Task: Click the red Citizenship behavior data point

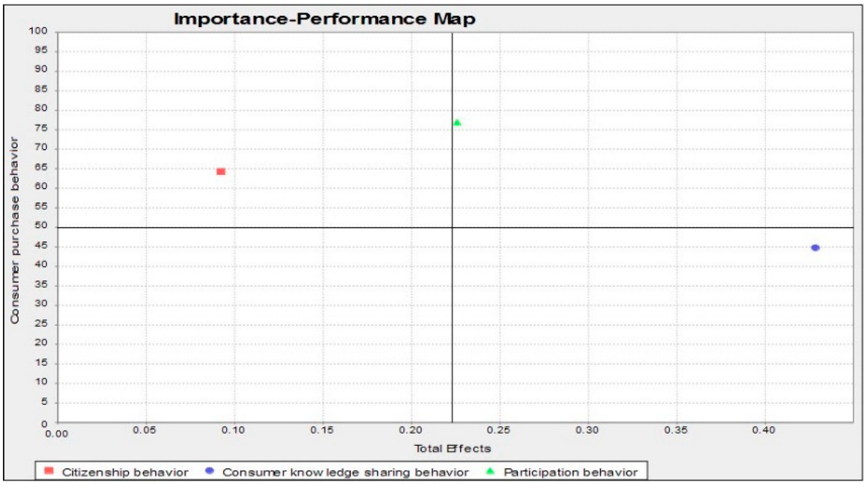Action: 221,171
